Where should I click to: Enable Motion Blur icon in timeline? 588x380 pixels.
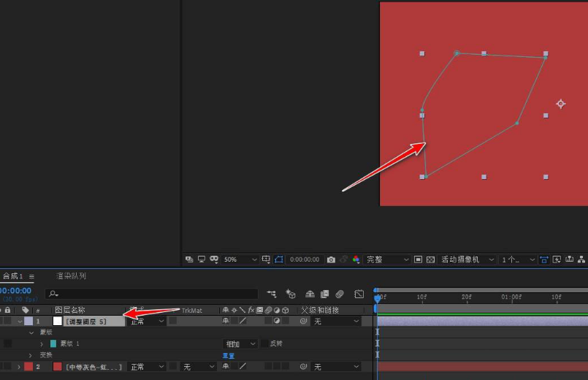(340, 294)
